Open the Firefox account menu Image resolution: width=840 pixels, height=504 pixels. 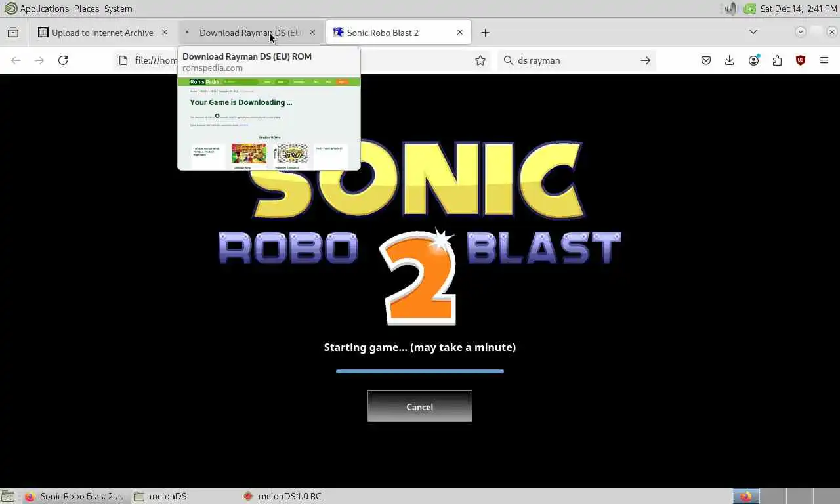click(x=753, y=60)
